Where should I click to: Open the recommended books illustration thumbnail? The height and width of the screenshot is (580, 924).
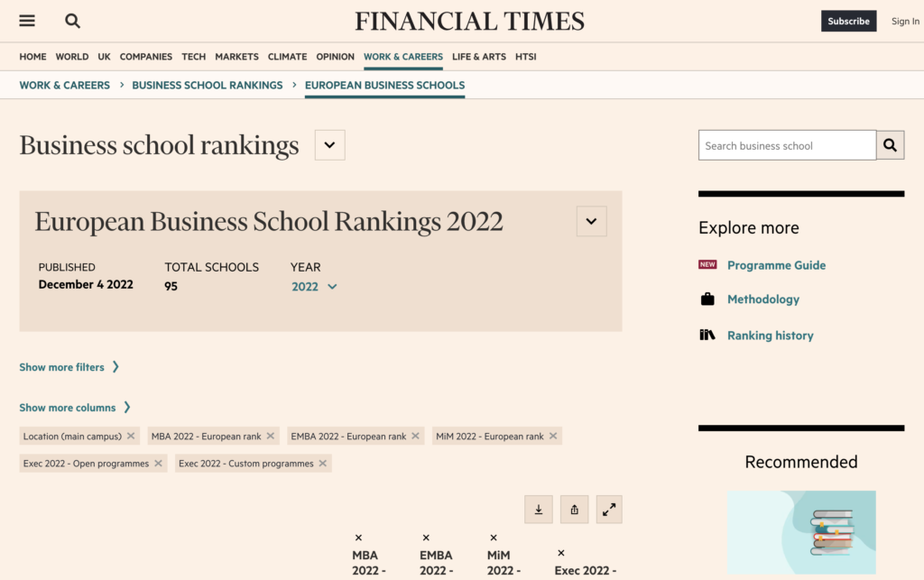(801, 532)
